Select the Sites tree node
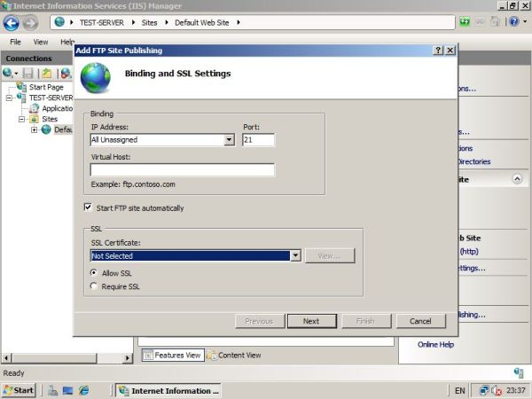Screen dimensions: 532x399 tap(50, 119)
